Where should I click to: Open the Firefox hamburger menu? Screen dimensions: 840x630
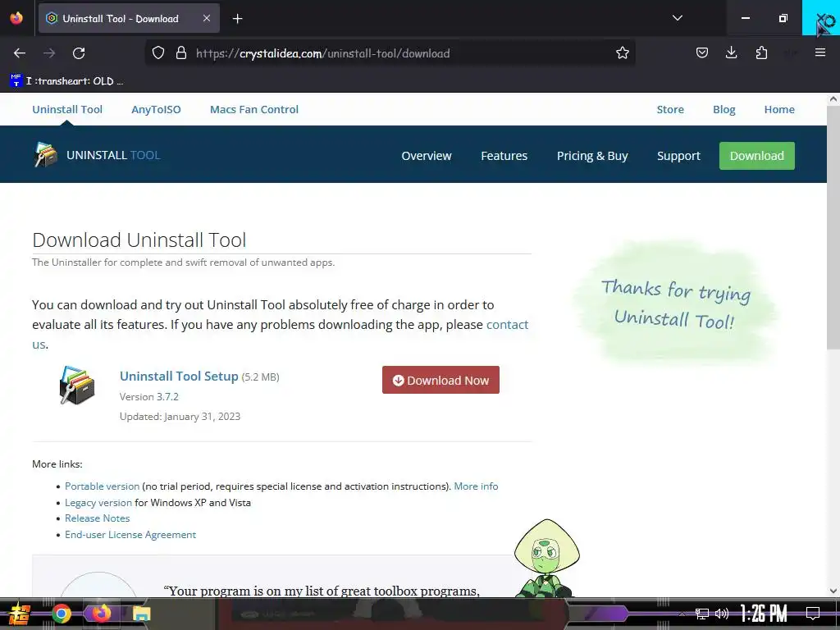(x=820, y=52)
